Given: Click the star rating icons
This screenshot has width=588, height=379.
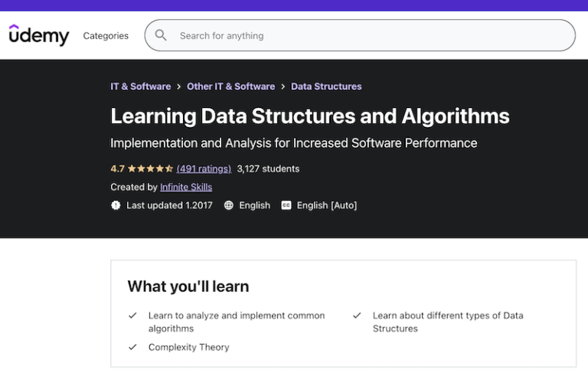Looking at the screenshot, I should tap(150, 168).
